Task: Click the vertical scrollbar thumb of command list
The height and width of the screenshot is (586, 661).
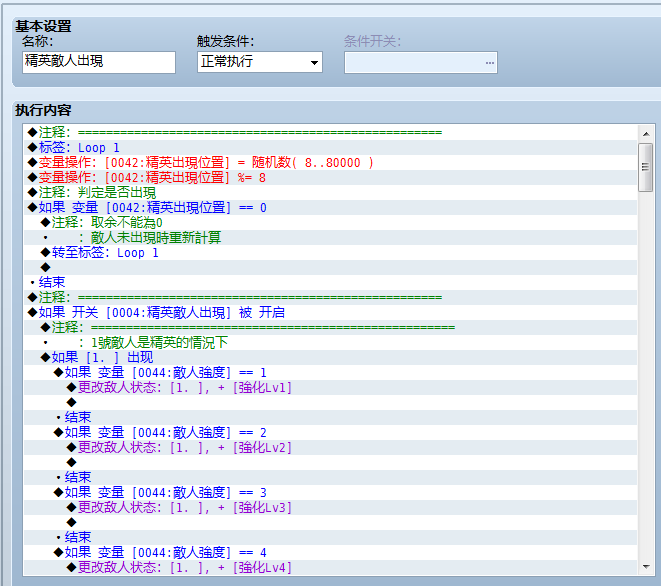Action: pyautogui.click(x=645, y=167)
